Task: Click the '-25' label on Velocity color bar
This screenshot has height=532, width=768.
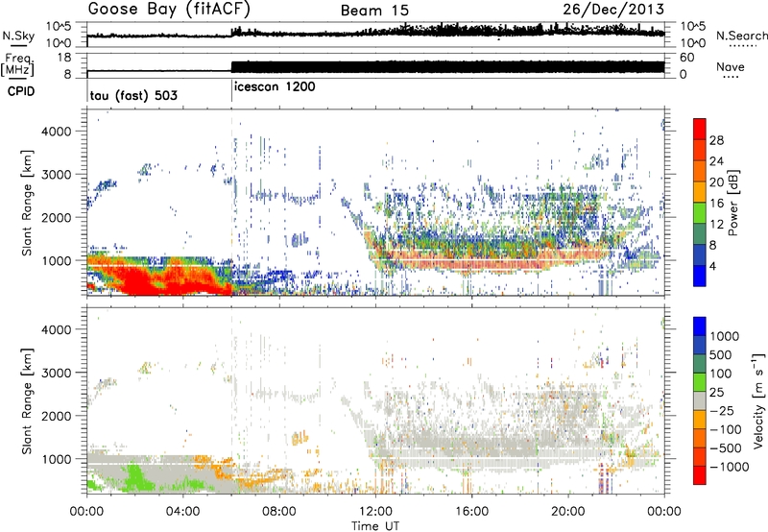Action: pyautogui.click(x=722, y=411)
